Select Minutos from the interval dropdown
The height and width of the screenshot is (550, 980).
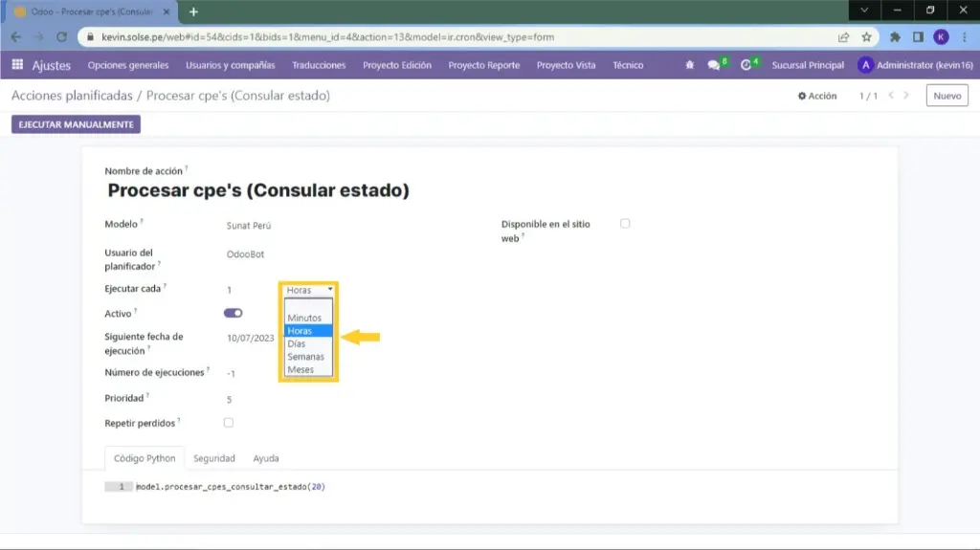(304, 318)
